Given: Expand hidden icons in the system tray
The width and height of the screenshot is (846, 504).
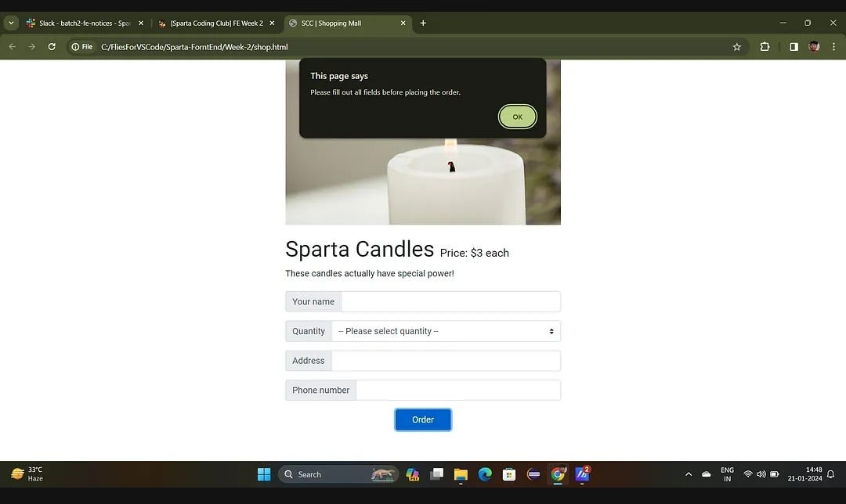Looking at the screenshot, I should click(688, 474).
